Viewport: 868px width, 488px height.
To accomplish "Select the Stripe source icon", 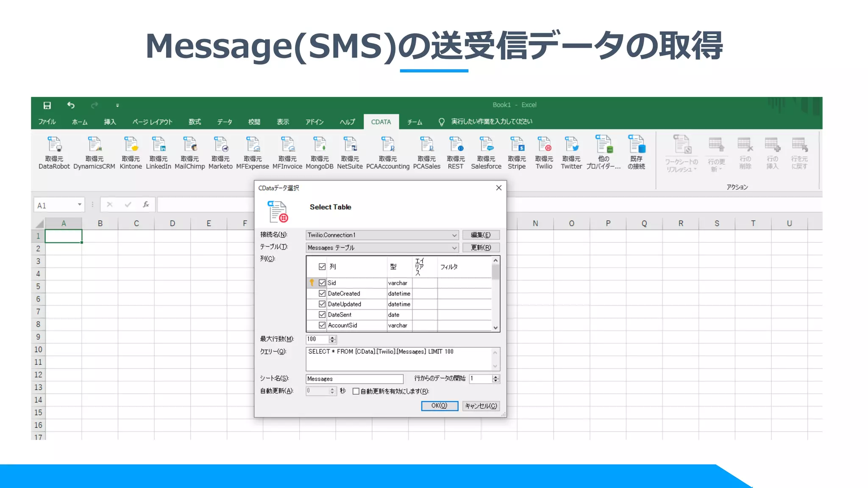I will [x=517, y=152].
